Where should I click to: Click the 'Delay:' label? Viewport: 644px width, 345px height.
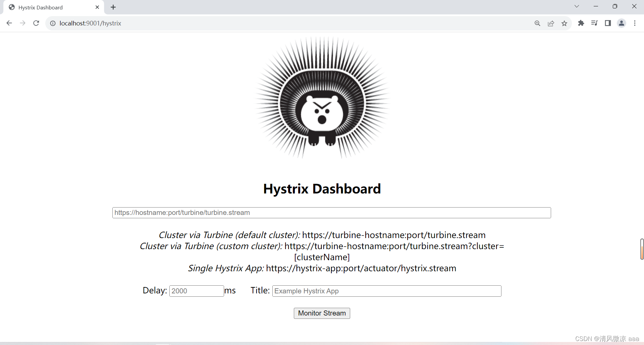[155, 290]
